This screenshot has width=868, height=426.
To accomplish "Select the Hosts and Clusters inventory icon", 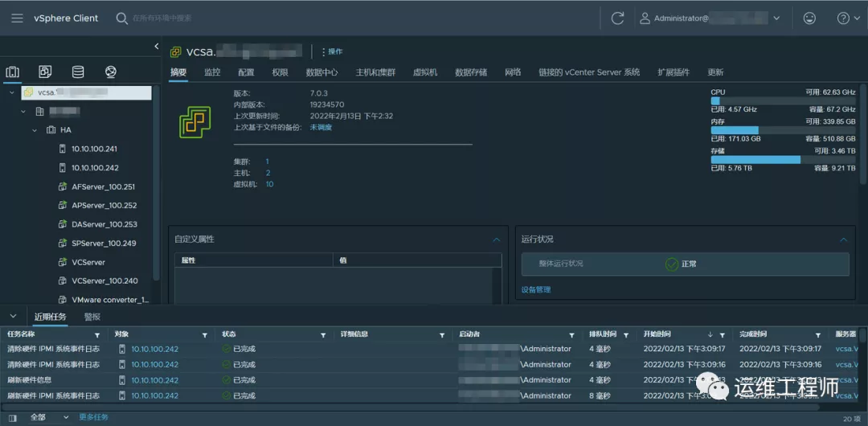I will [x=13, y=72].
